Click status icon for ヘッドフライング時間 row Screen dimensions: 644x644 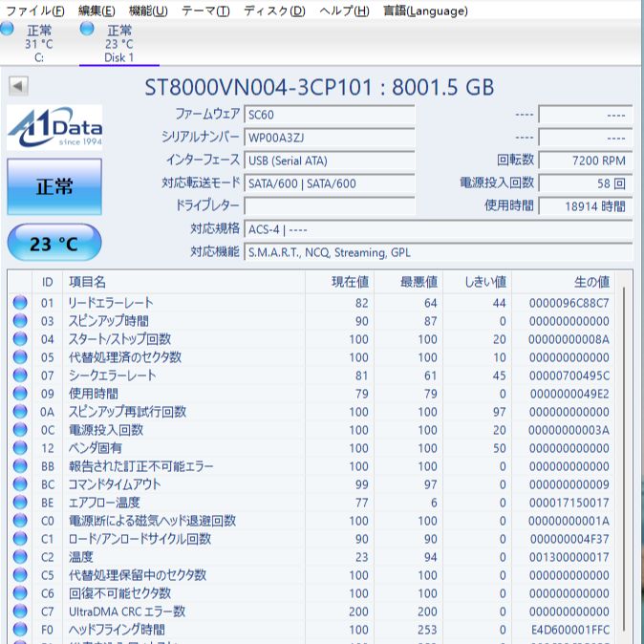point(20,630)
